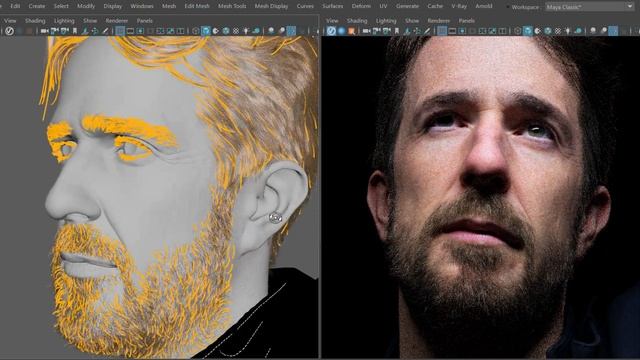
Task: Toggle Textured display in gray model viewport
Action: 236,31
